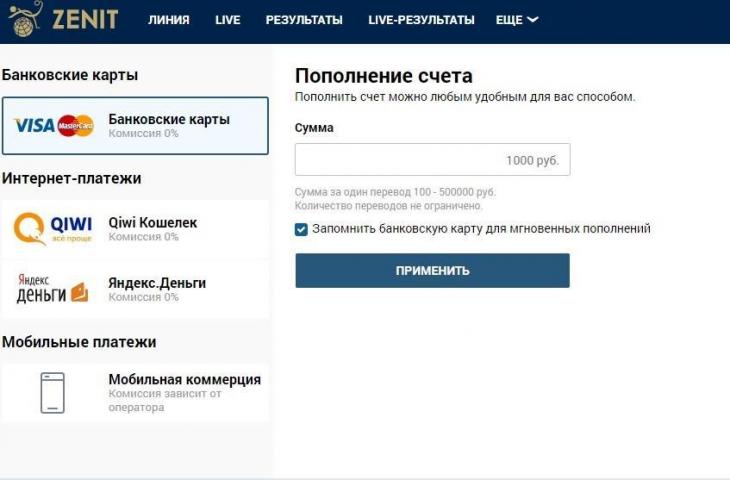Choose the Банковские карты payment option
730x480 pixels.
[169, 120]
